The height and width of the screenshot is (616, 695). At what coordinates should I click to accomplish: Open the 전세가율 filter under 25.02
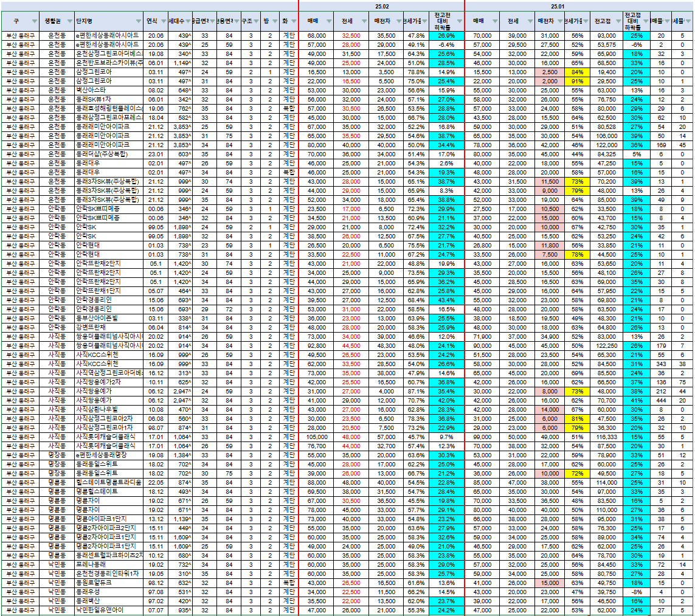[x=424, y=21]
